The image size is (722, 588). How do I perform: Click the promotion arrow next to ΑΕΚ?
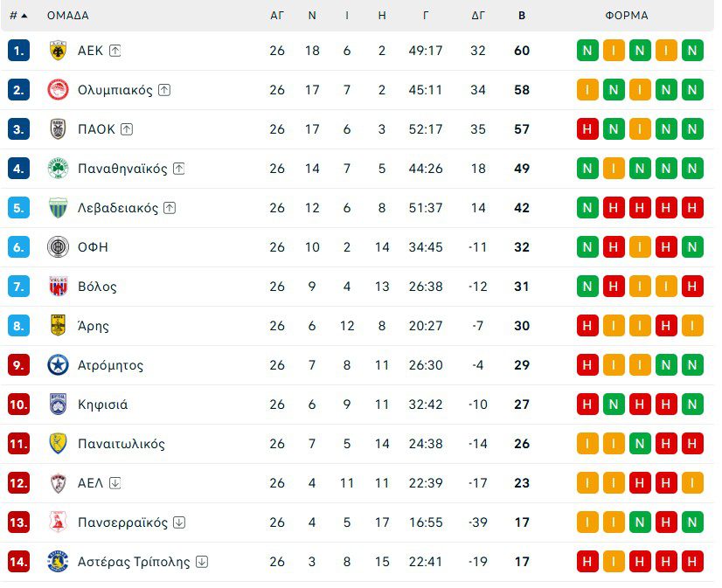115,51
